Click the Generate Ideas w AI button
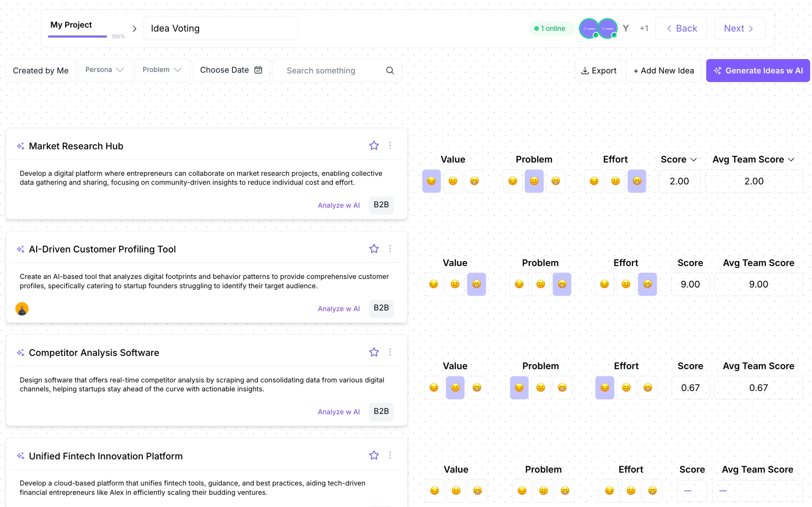 click(758, 71)
